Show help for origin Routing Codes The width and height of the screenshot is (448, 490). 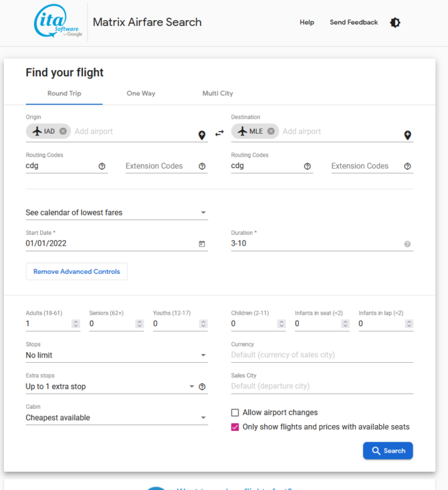click(x=102, y=166)
